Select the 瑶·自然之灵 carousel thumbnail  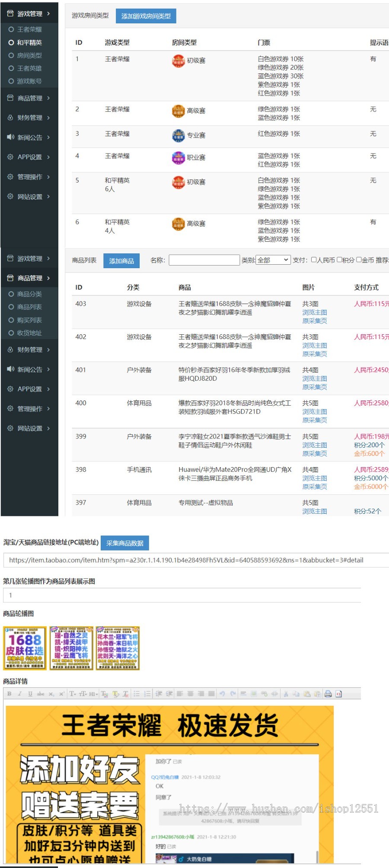71,648
